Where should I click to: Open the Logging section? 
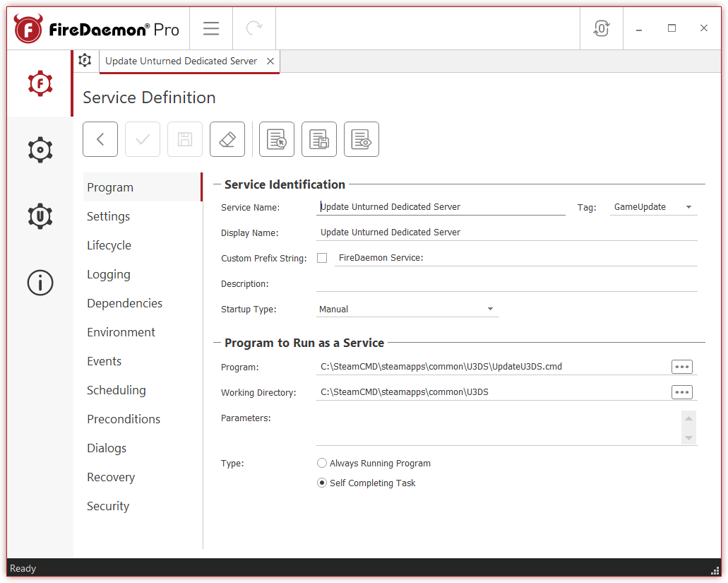point(142,274)
